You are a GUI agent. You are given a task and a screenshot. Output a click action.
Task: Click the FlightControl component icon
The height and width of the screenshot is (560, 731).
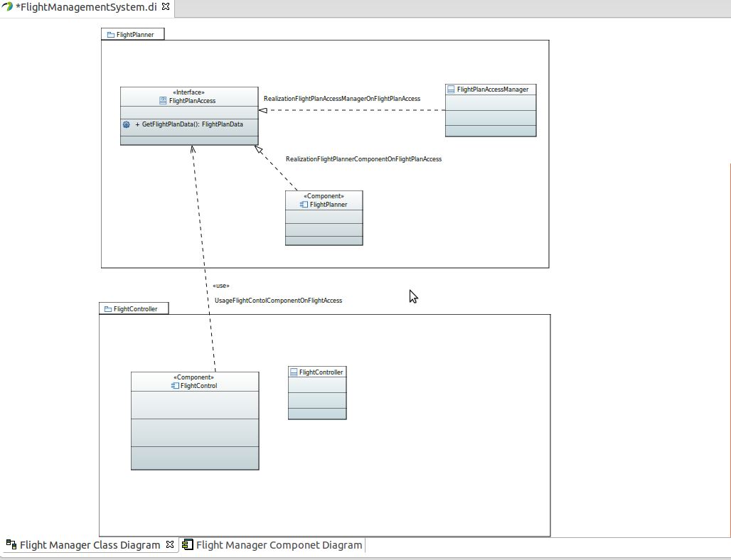pyautogui.click(x=175, y=386)
